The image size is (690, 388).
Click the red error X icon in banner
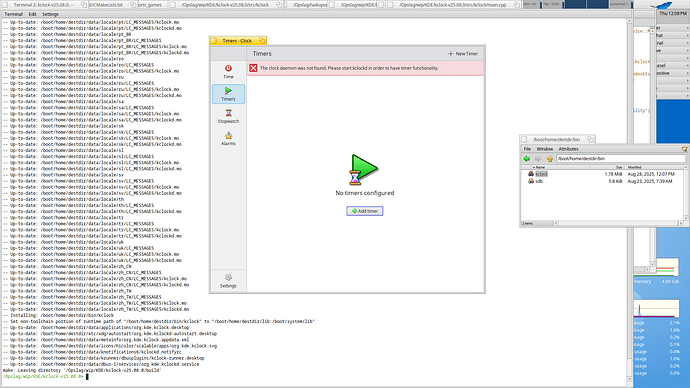(x=253, y=68)
